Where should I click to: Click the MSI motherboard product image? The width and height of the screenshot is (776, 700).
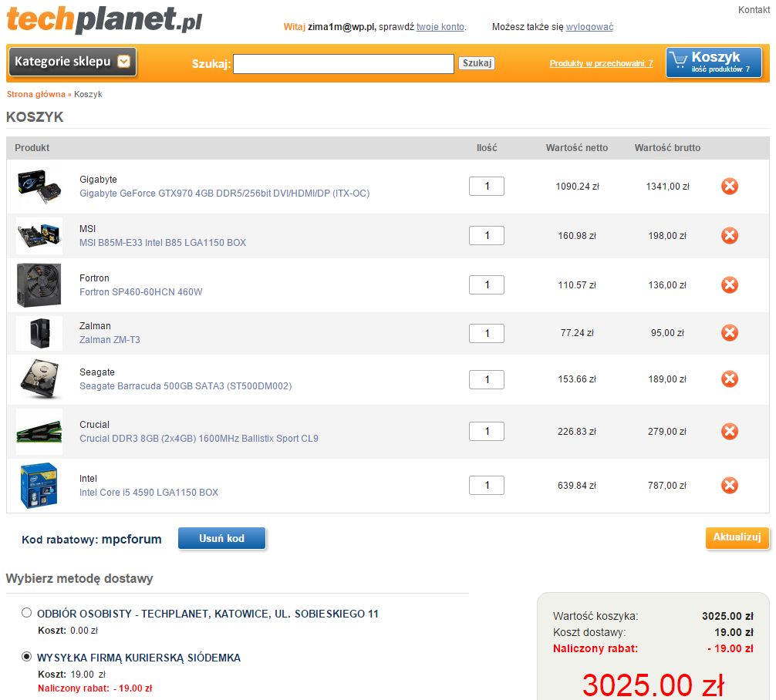(39, 235)
